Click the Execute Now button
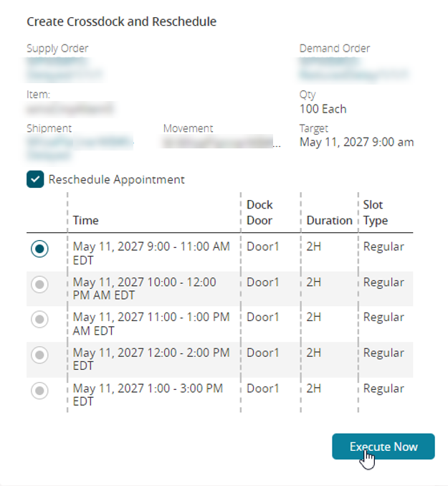Image resolution: width=448 pixels, height=486 pixels. pyautogui.click(x=383, y=447)
